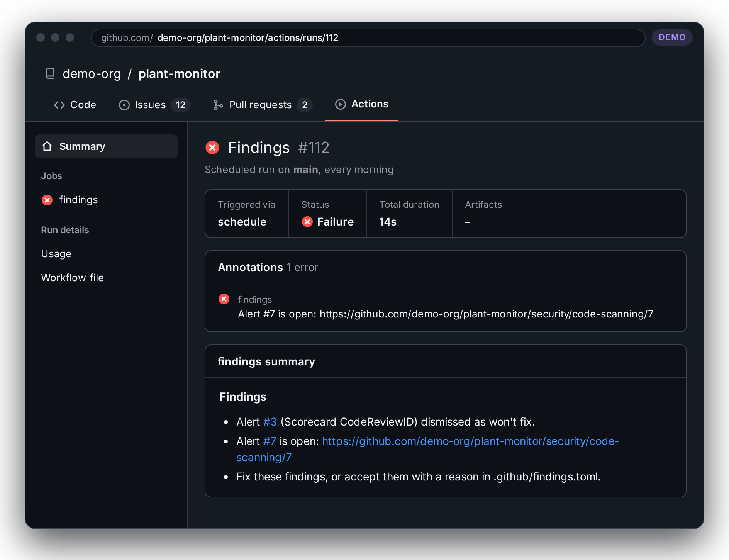Click the 'findings summary' section header
The image size is (729, 560).
(x=266, y=361)
